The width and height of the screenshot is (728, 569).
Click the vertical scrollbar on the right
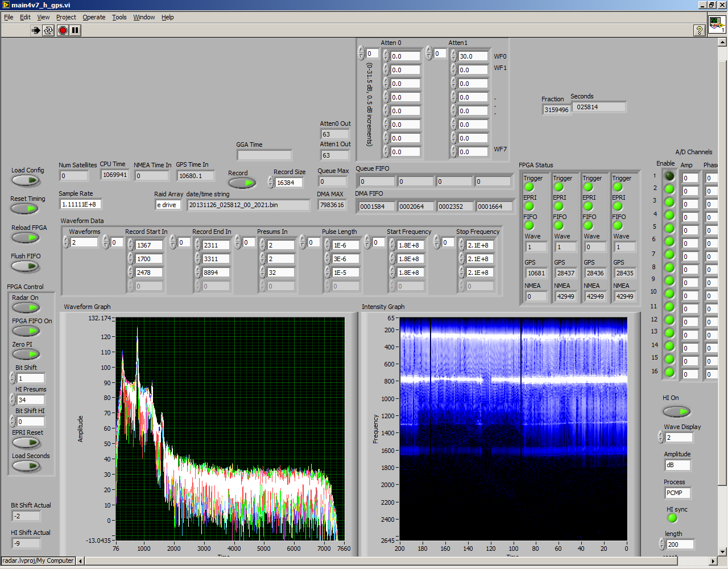click(x=722, y=273)
